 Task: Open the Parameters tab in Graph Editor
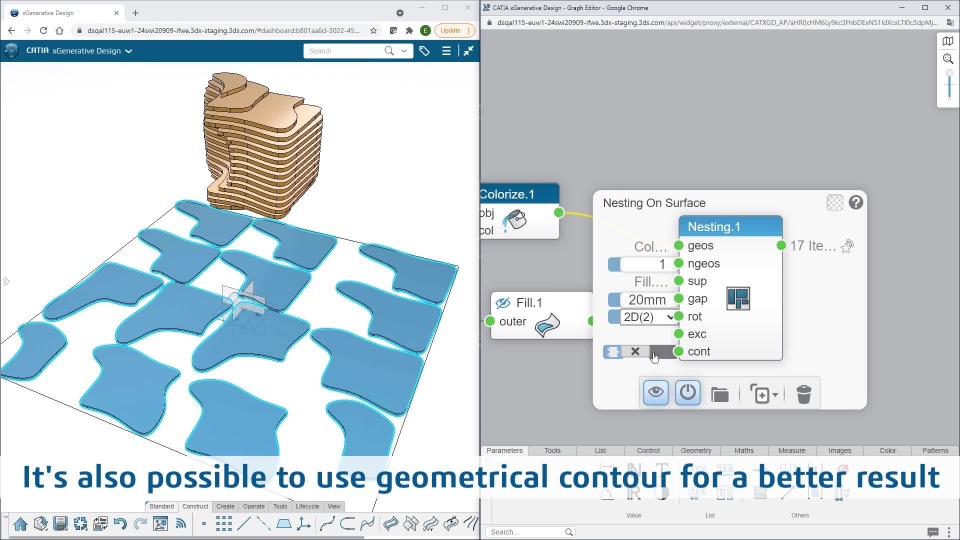click(504, 450)
